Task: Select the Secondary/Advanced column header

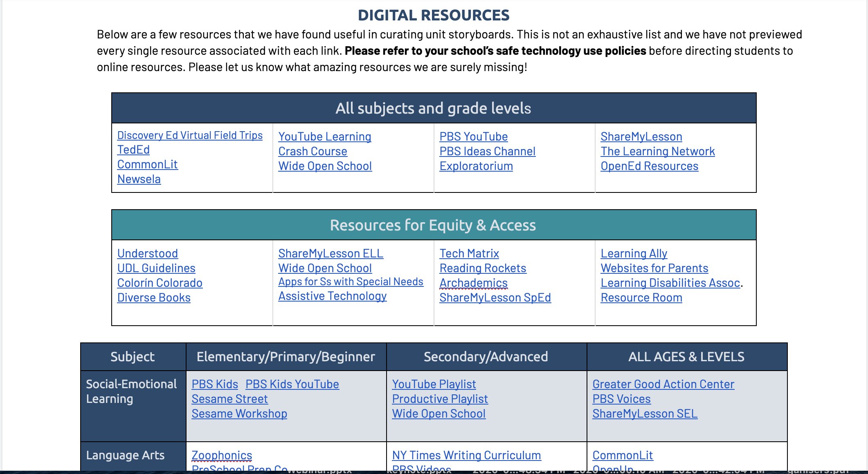Action: click(x=486, y=357)
